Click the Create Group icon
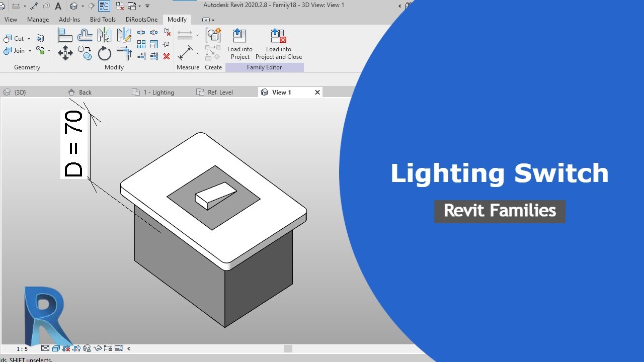Screen dimensions: 644x362 (x=213, y=35)
